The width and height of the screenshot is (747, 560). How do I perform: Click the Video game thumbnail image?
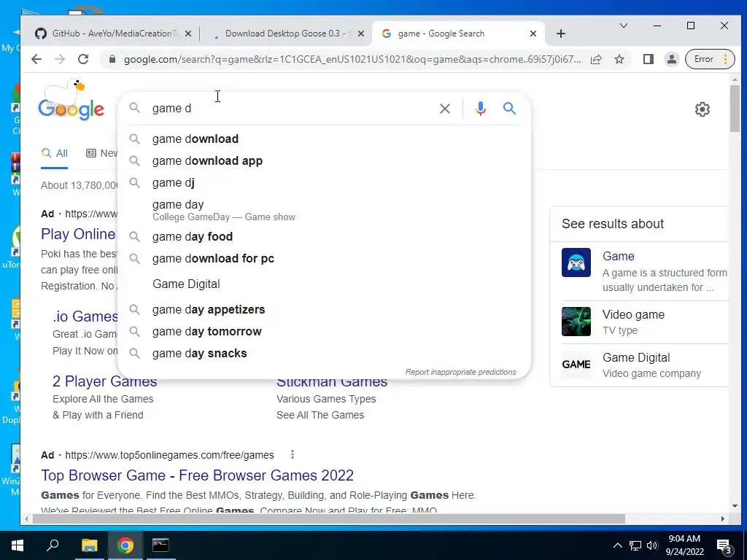576,322
